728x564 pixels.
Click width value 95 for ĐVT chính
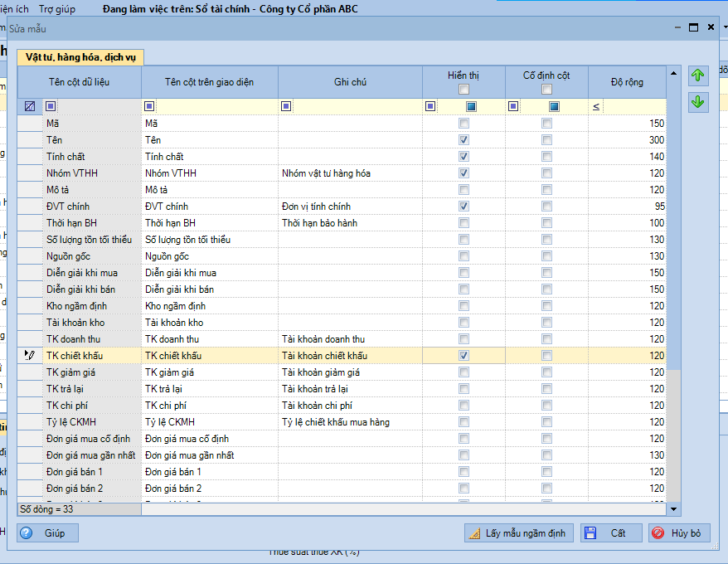tap(627, 207)
